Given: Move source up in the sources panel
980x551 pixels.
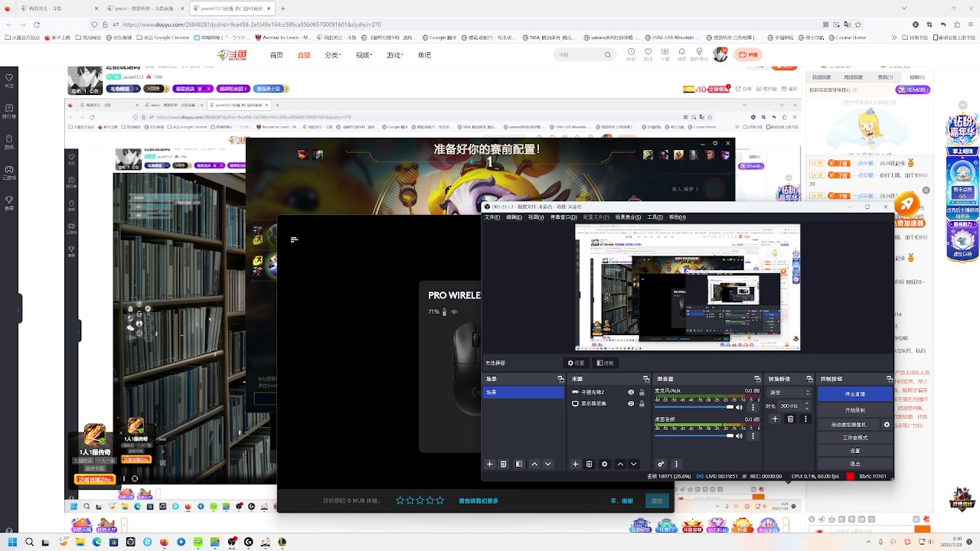Looking at the screenshot, I should (x=620, y=464).
